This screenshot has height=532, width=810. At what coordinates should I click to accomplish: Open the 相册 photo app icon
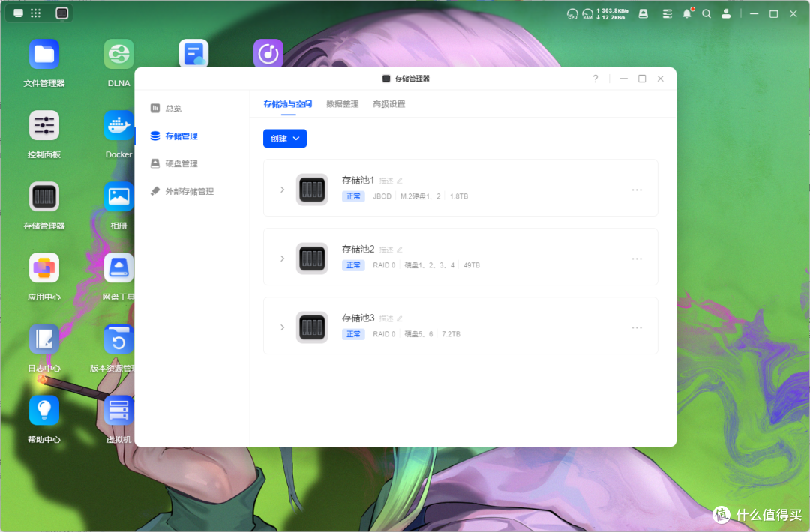(118, 196)
